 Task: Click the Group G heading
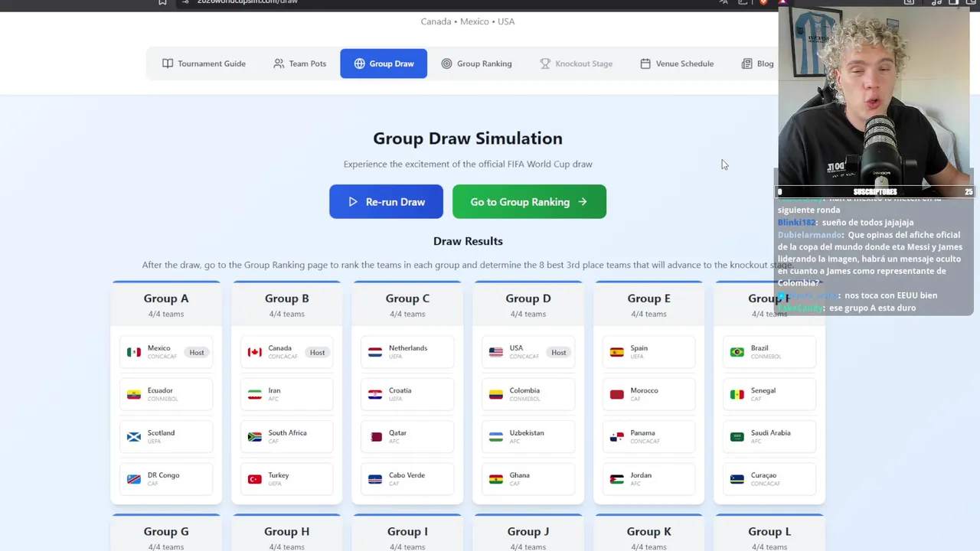point(166,532)
